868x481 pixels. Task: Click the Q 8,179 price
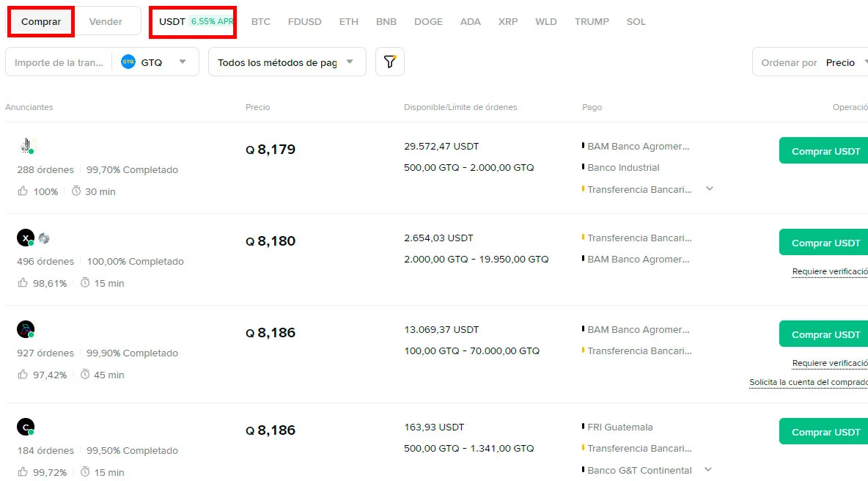pos(271,150)
